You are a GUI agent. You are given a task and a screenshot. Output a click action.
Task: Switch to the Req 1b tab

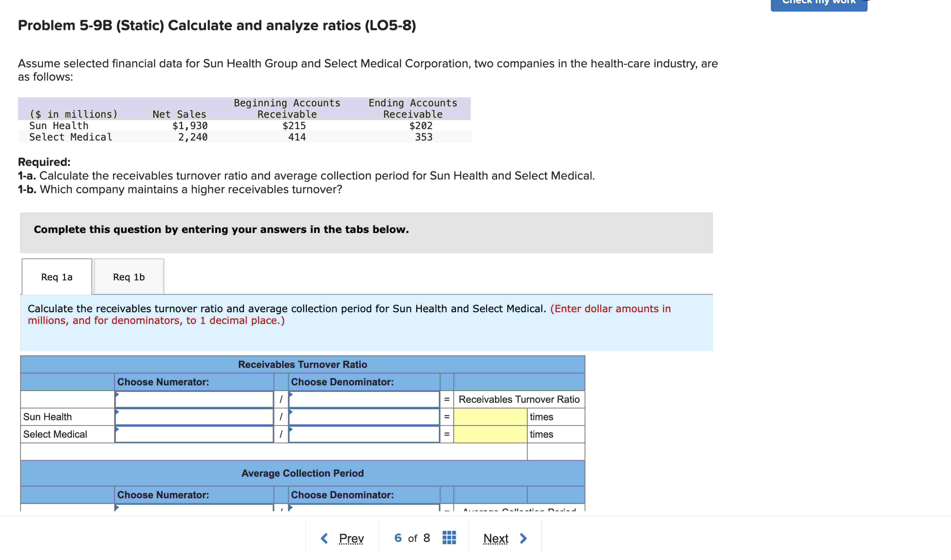click(129, 277)
